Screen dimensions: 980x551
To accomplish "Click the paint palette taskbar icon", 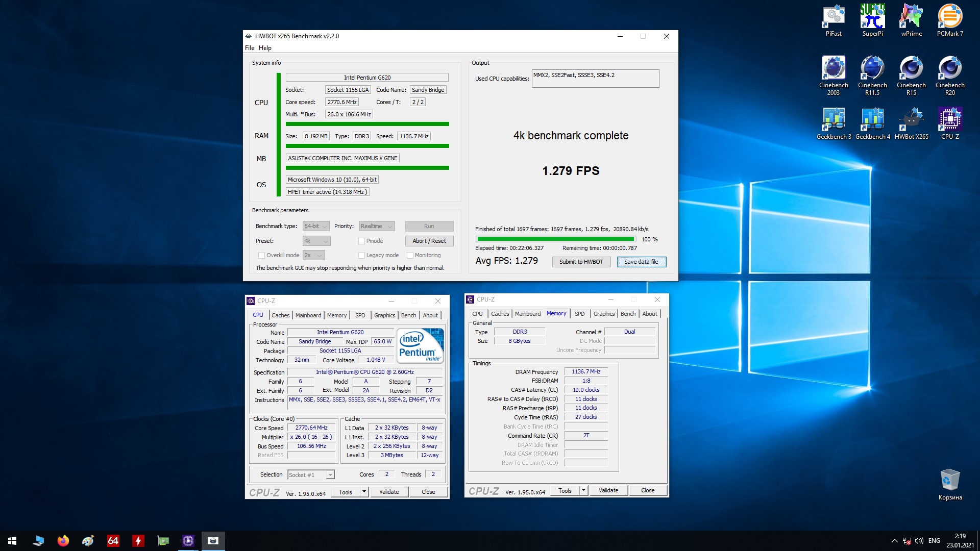I will point(88,541).
